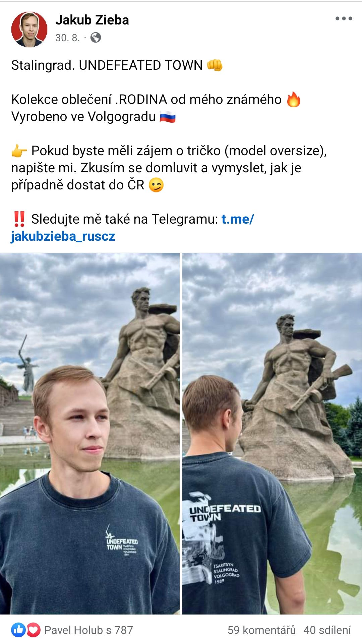Image resolution: width=362 pixels, height=644 pixels.
Task: Click the pointing hand emoji before Pokud
Action: coord(19,151)
